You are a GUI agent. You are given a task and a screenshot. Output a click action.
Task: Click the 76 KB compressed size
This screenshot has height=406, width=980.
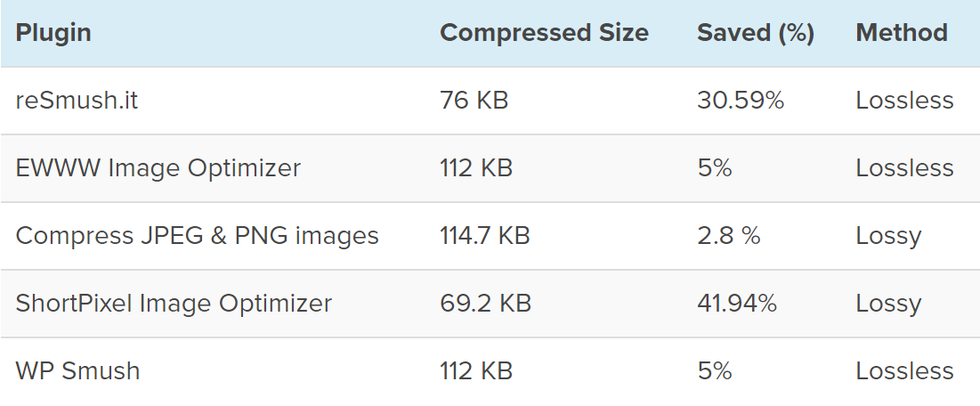(x=474, y=101)
